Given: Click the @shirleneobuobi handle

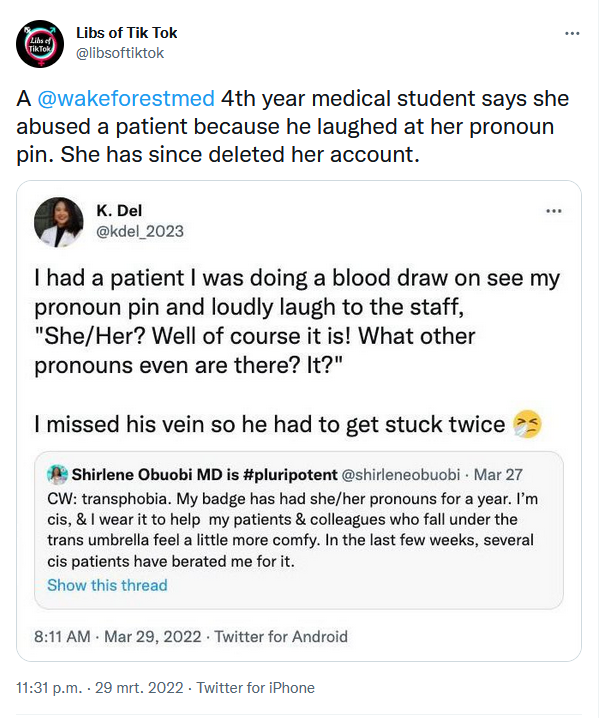Looking at the screenshot, I should point(401,475).
